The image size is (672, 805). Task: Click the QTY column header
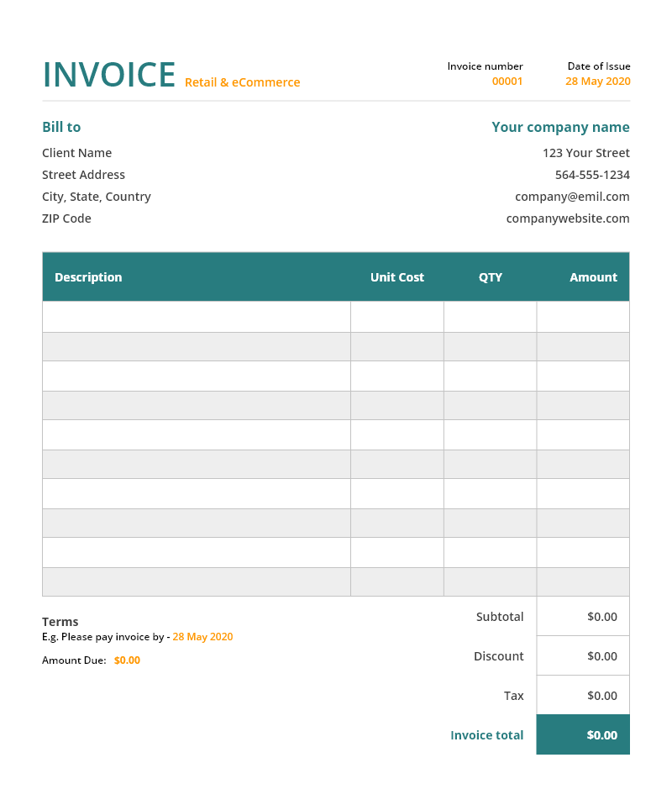(x=491, y=277)
